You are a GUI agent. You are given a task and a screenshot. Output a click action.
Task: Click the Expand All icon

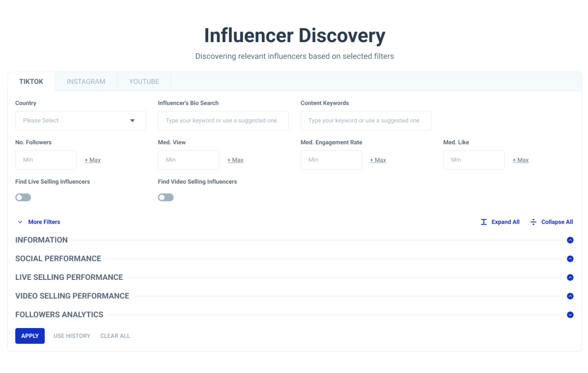[x=483, y=222]
